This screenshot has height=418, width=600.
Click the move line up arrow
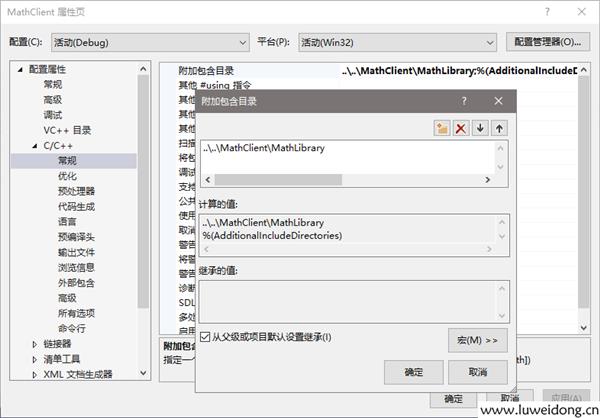click(498, 128)
